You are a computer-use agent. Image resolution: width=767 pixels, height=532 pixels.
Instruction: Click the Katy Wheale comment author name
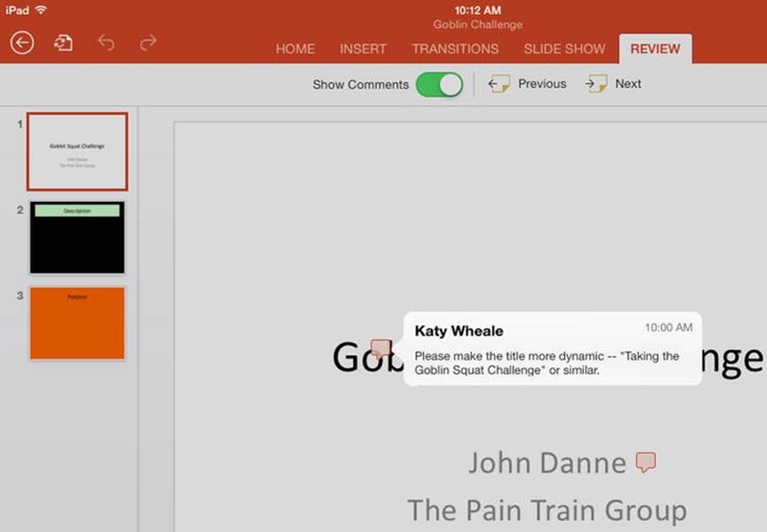459,332
